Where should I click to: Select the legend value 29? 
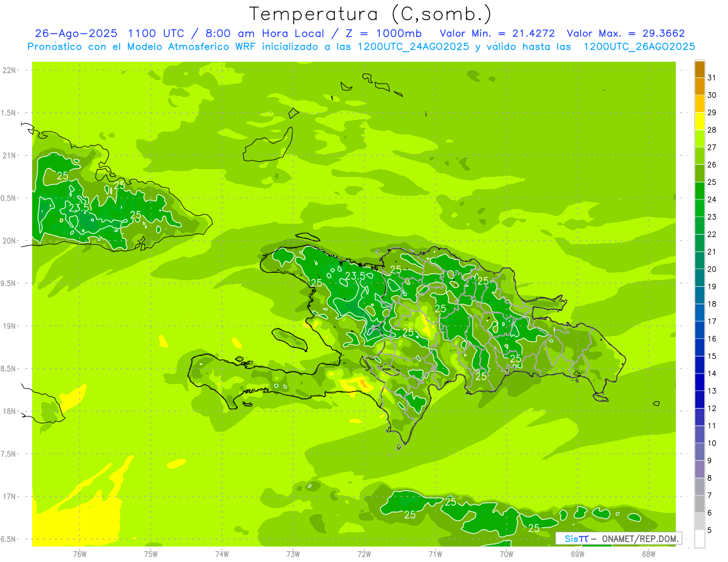(712, 113)
